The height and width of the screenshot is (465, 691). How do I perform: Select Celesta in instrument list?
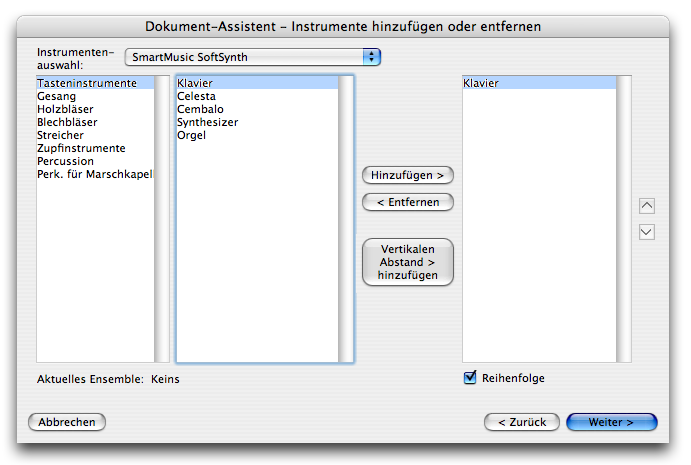pyautogui.click(x=196, y=96)
